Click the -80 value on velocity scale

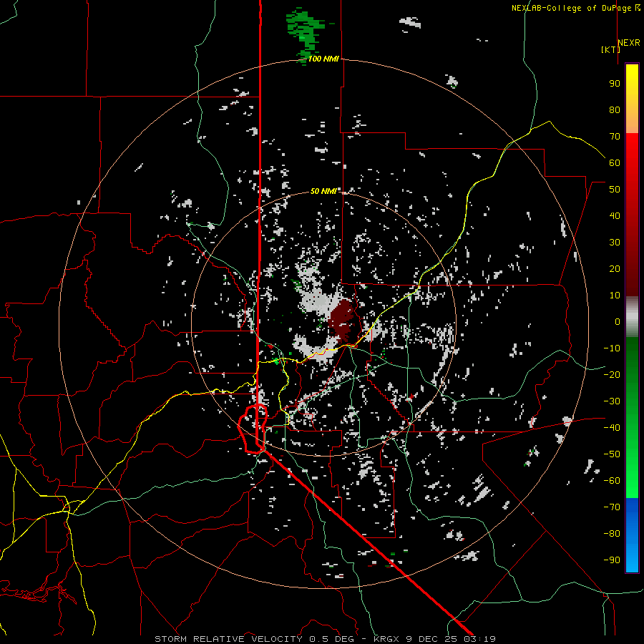[x=612, y=534]
